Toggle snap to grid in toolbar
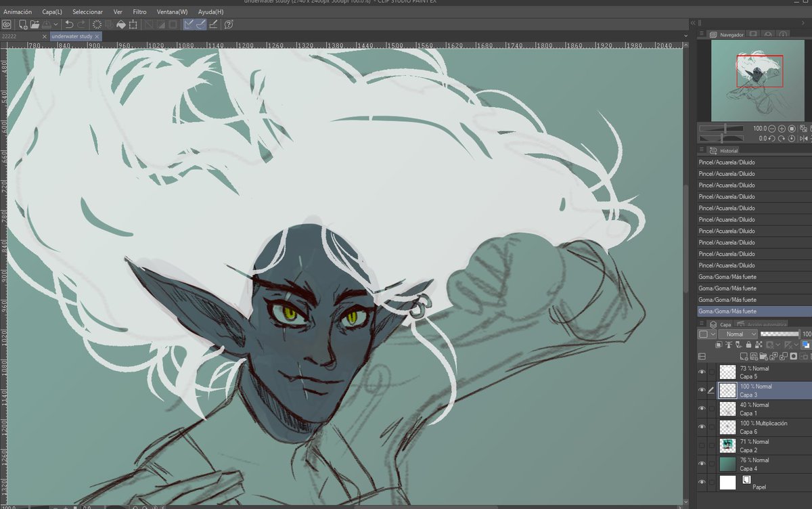 [213, 24]
